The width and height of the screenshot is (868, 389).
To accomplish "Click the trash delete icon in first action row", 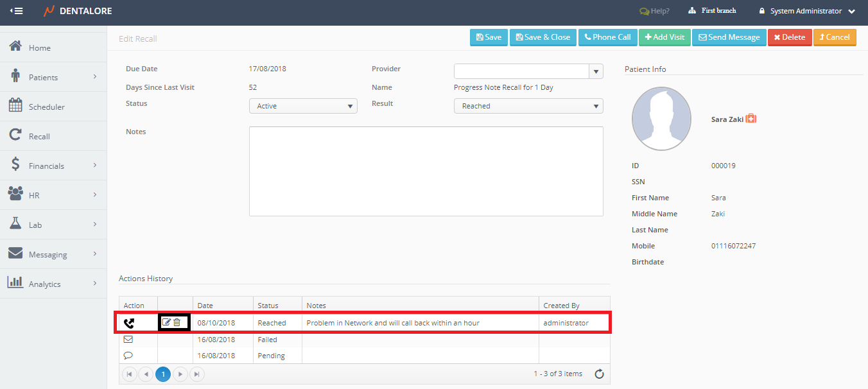I will point(177,322).
